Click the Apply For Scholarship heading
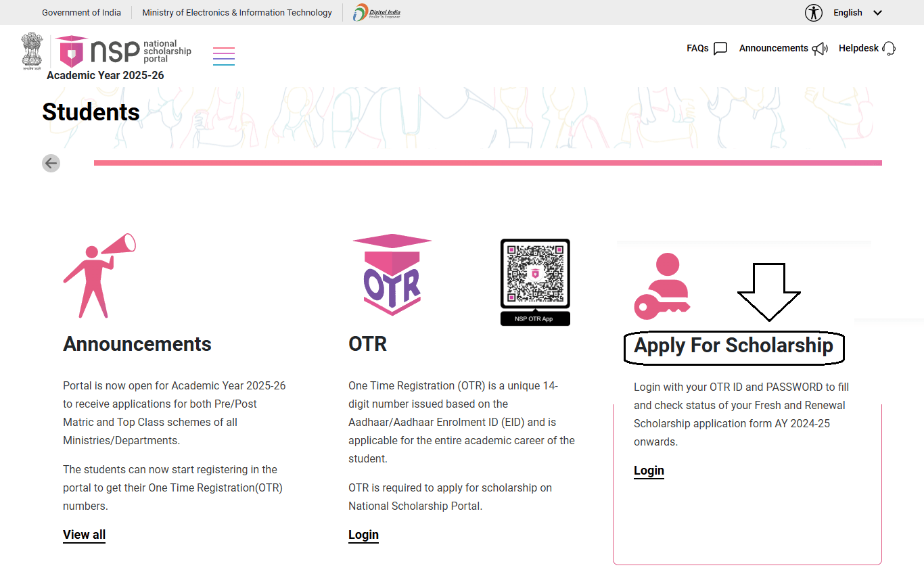The height and width of the screenshot is (574, 924). (733, 345)
